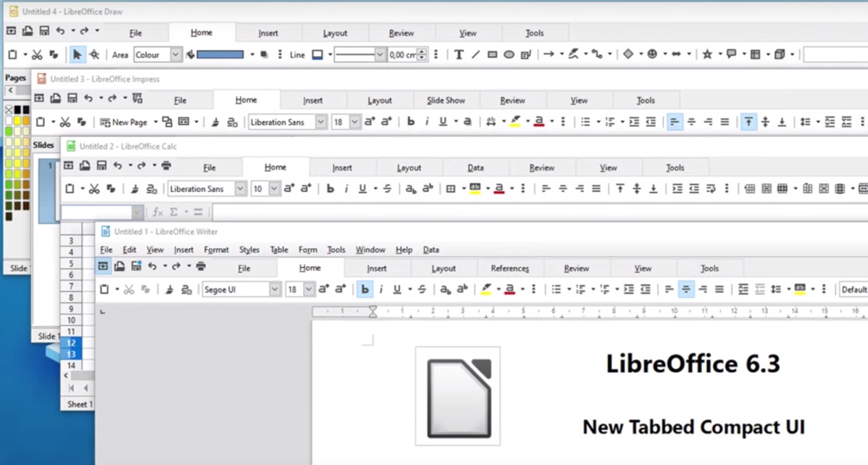Open the Segoe UI font name dropdown in Writer
The height and width of the screenshot is (465, 868).
pyautogui.click(x=274, y=290)
